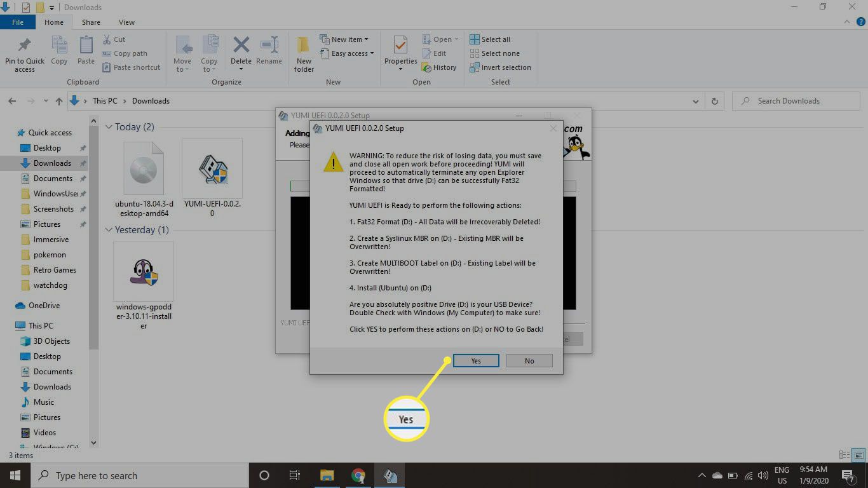This screenshot has height=488, width=868.
Task: Expand the Easy access dropdown
Action: pos(352,53)
